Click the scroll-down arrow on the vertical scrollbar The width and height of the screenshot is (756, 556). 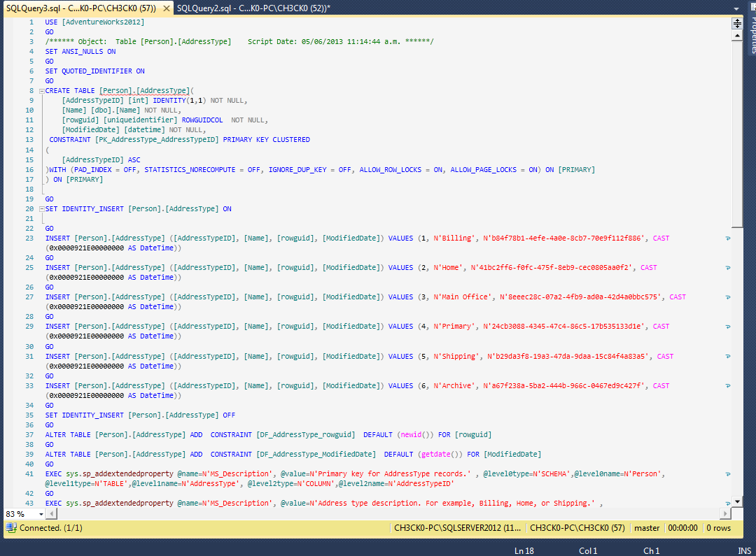pos(736,500)
